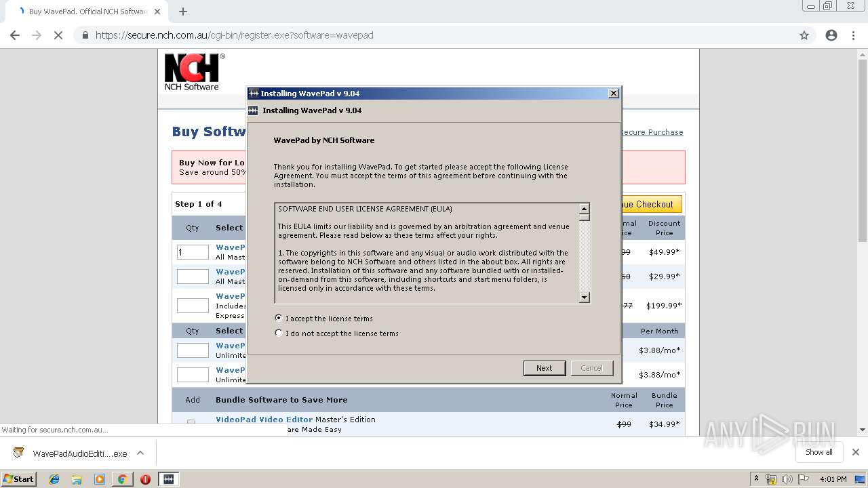Image resolution: width=868 pixels, height=488 pixels.
Task: Click network status tray icon
Action: tap(771, 479)
